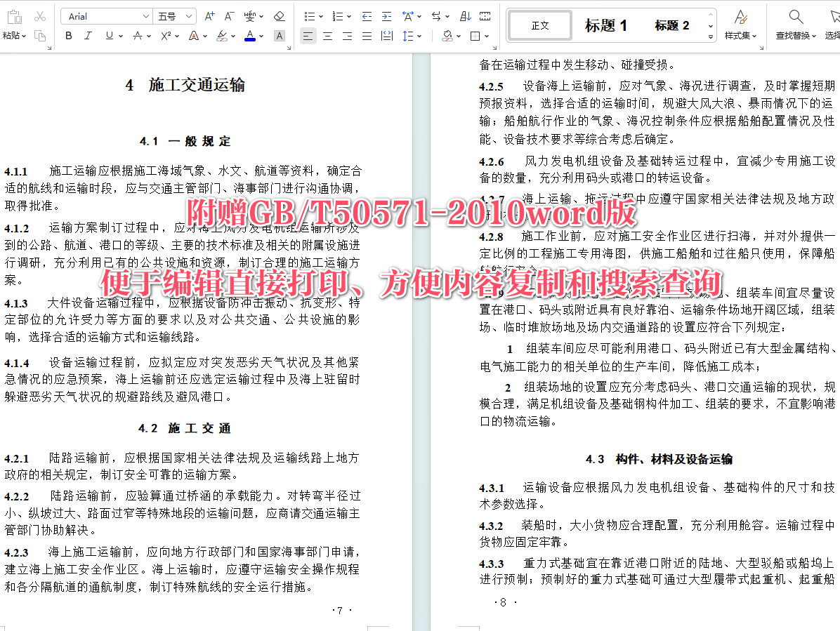Click the Increase Font Size icon
The height and width of the screenshot is (631, 840).
[209, 16]
